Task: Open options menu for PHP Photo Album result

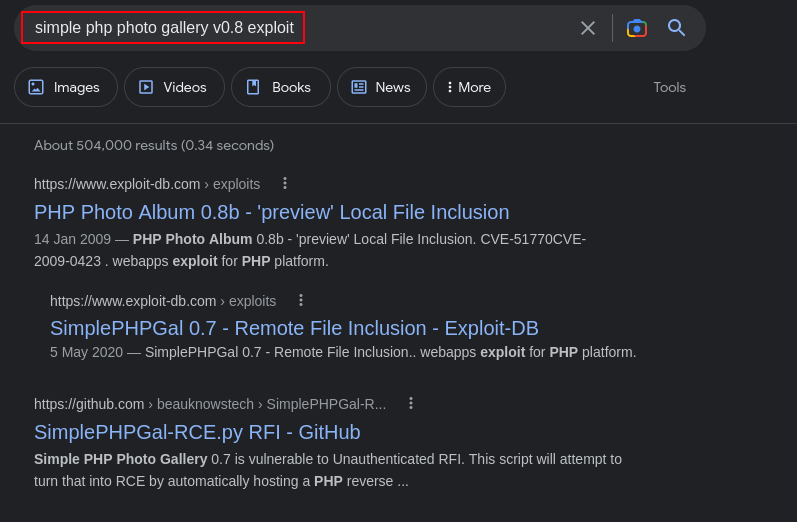Action: (285, 183)
